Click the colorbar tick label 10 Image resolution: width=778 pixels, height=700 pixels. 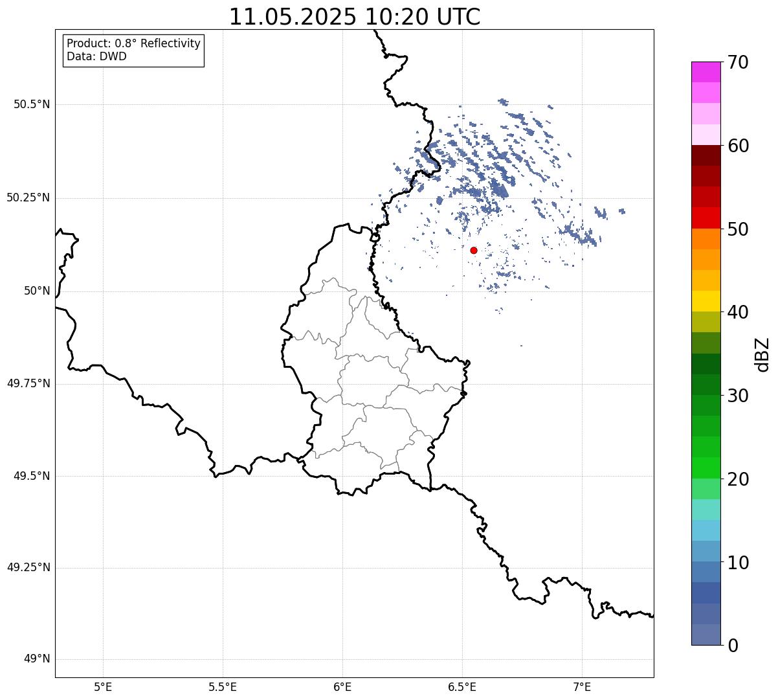tap(738, 562)
